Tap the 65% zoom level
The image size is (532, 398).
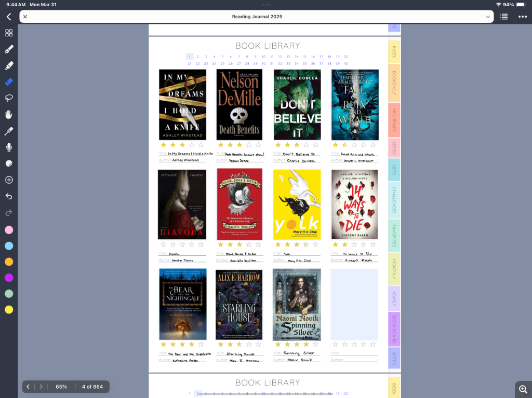pos(61,387)
